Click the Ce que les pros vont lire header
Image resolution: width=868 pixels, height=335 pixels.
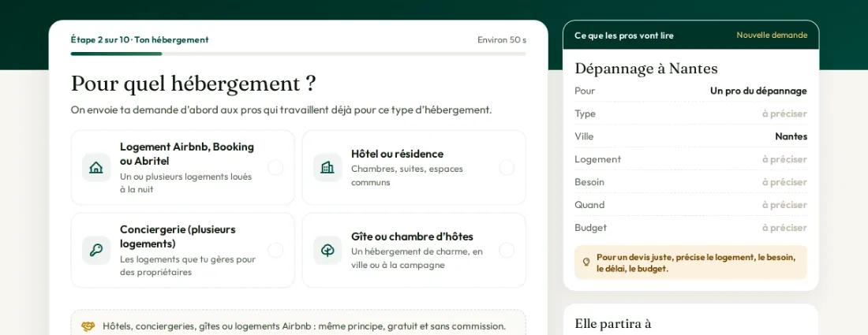624,35
